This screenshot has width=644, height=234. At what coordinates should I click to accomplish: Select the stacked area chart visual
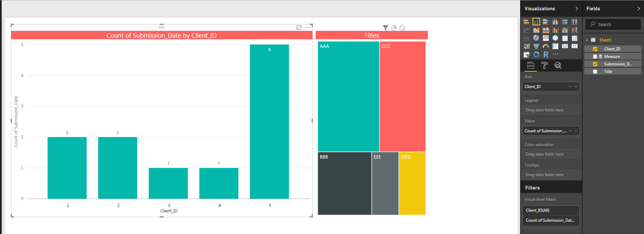click(x=546, y=30)
